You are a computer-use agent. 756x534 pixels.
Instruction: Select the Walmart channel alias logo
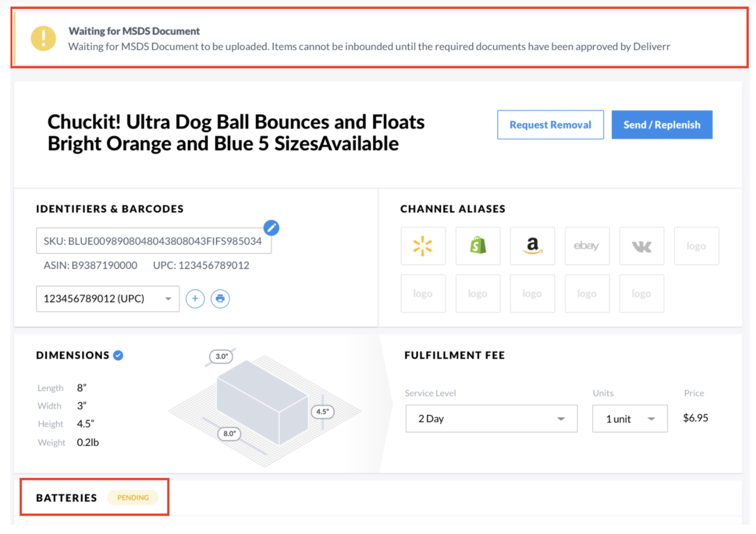click(x=423, y=246)
